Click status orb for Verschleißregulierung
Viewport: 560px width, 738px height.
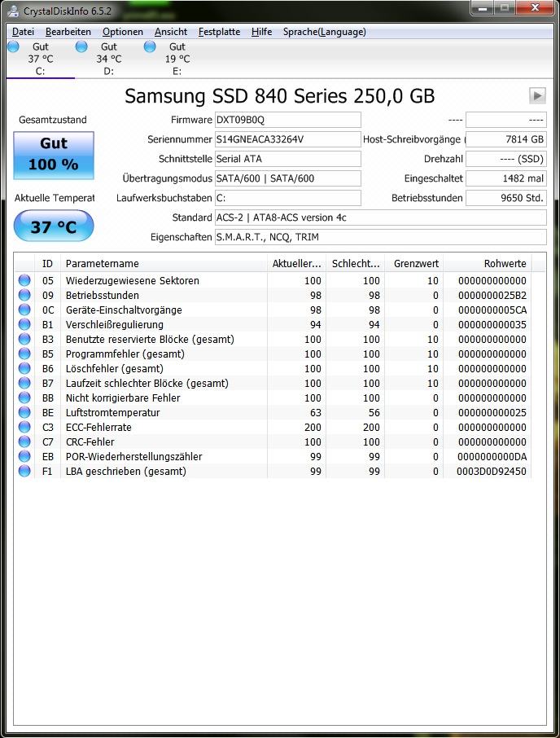coord(24,324)
